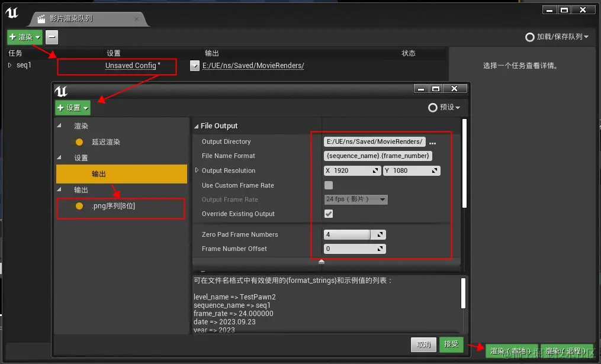Click the format strings text scrollbar

464,293
